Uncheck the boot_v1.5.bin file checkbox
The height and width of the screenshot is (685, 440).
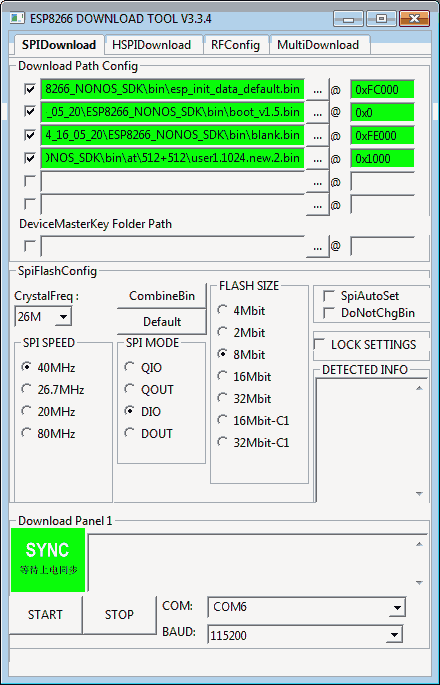tap(30, 112)
